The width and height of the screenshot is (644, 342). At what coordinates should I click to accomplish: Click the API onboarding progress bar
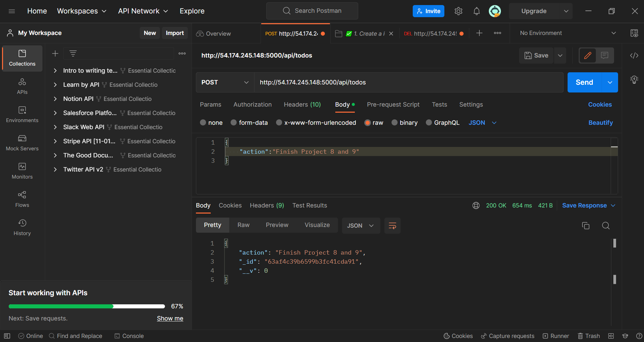tap(87, 306)
